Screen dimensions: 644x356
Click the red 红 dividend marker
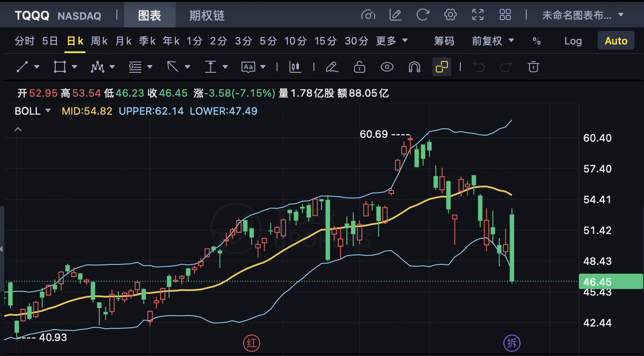tap(252, 343)
